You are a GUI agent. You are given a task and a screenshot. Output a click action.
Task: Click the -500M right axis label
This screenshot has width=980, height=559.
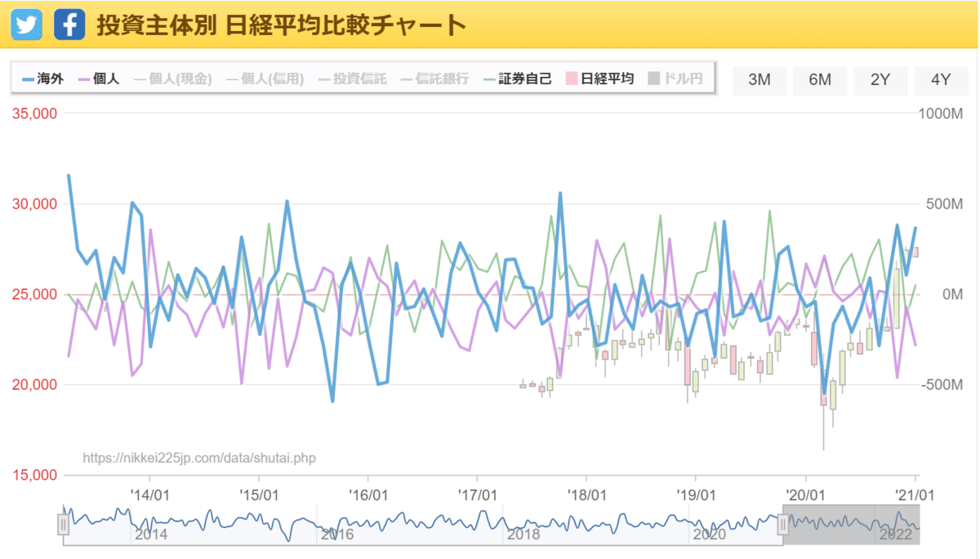(x=942, y=385)
